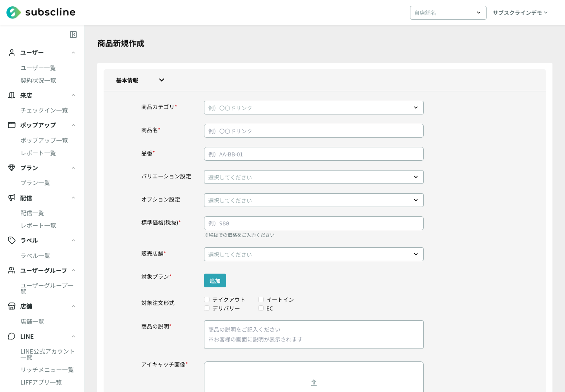Go to ユーザー一覧 in sidebar
This screenshot has height=392, width=565.
(38, 68)
